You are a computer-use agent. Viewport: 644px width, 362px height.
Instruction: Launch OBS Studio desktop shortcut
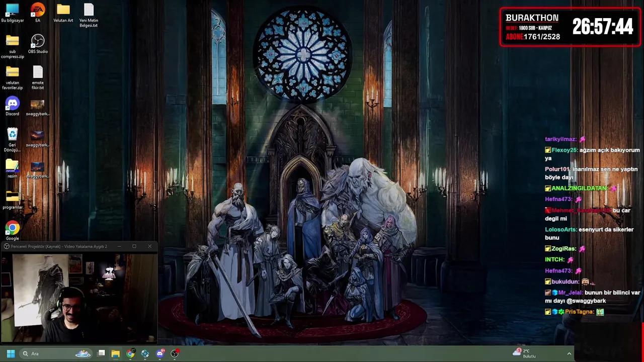(x=38, y=44)
